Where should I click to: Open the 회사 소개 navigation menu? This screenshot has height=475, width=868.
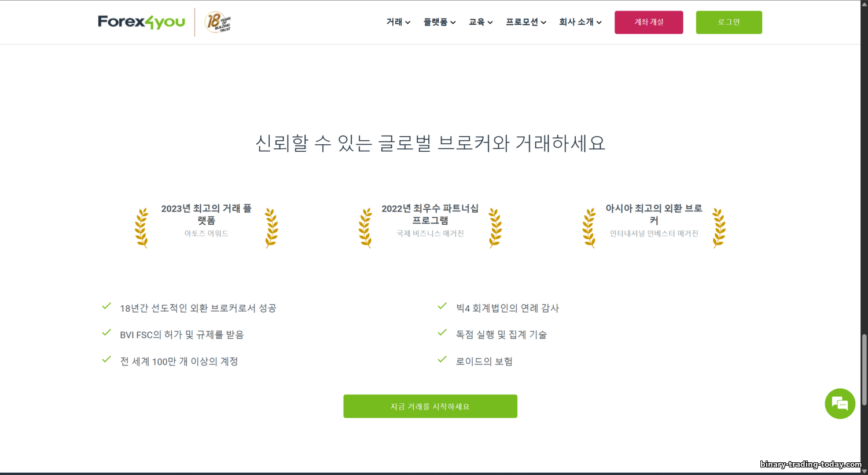click(x=580, y=22)
